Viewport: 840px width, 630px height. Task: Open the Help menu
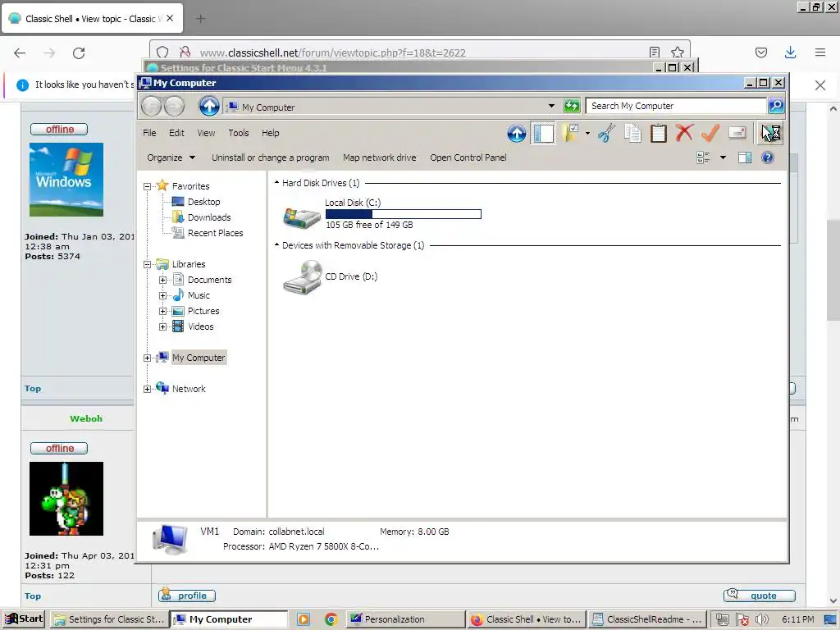click(x=270, y=133)
